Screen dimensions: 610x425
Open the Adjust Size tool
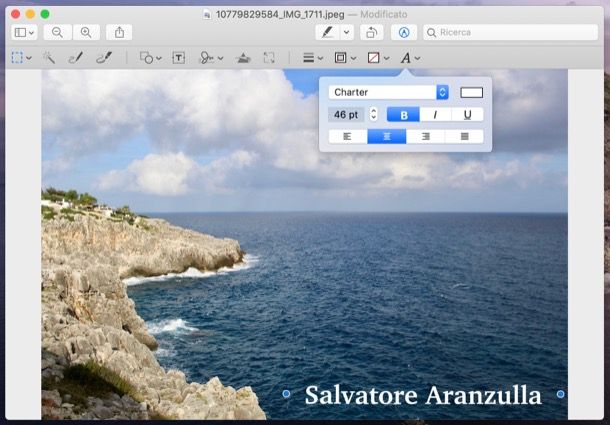coord(269,58)
